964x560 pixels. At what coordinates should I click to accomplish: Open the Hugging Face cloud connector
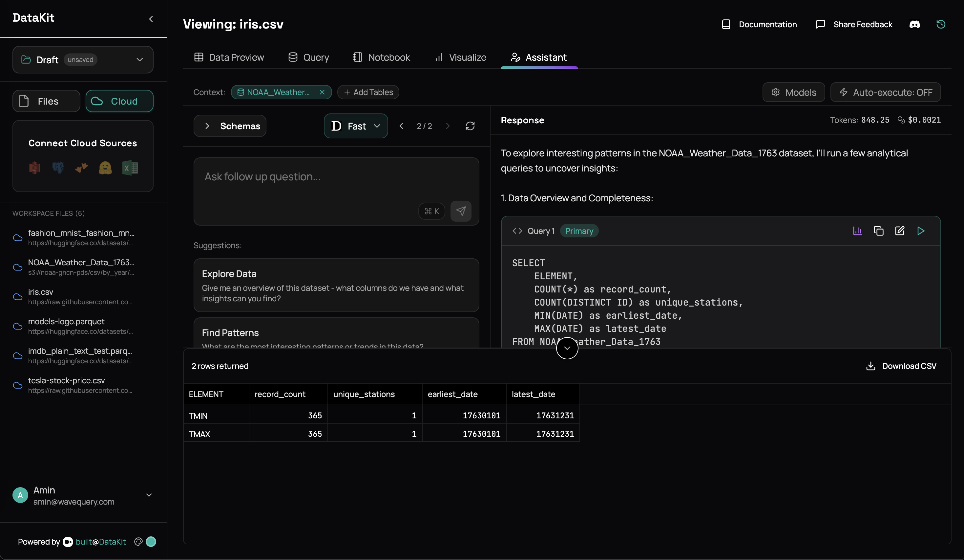click(x=105, y=168)
